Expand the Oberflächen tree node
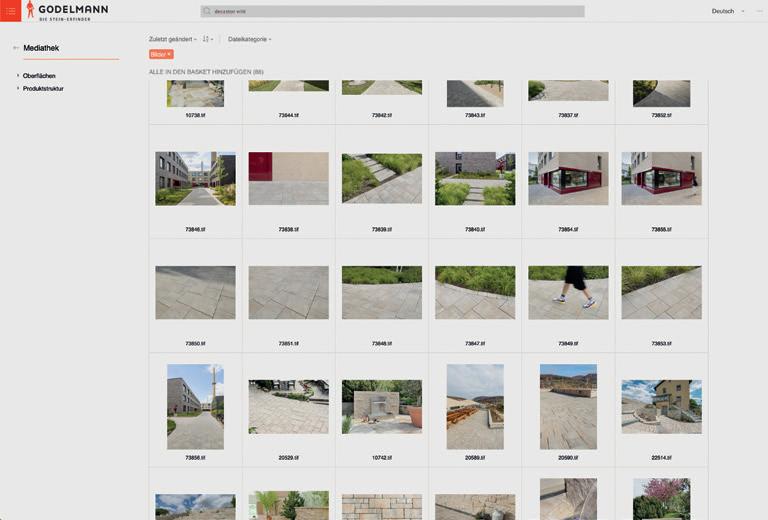 tap(18, 75)
